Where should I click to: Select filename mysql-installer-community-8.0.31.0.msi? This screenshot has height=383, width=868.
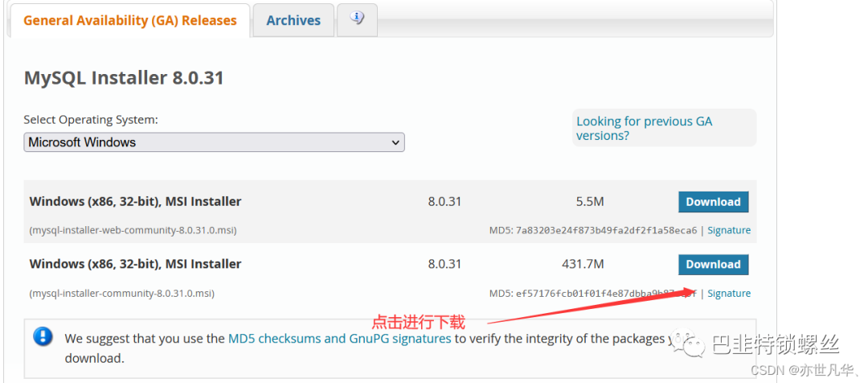(x=122, y=293)
